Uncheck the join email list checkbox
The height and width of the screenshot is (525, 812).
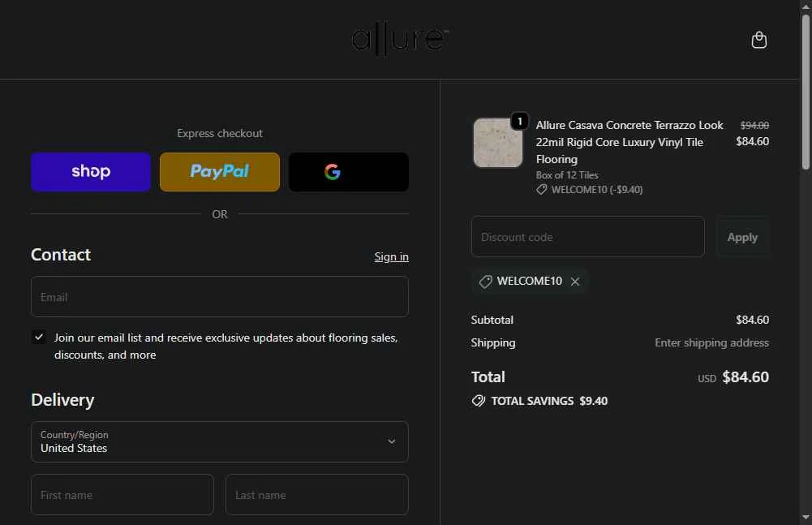coord(39,337)
